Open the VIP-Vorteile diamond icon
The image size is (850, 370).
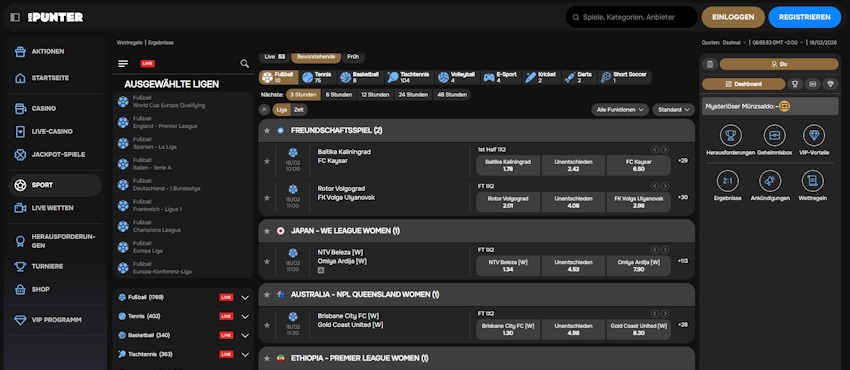click(814, 135)
